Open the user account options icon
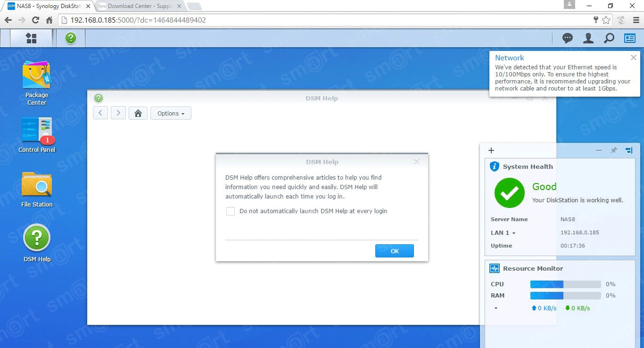644x348 pixels. point(588,38)
